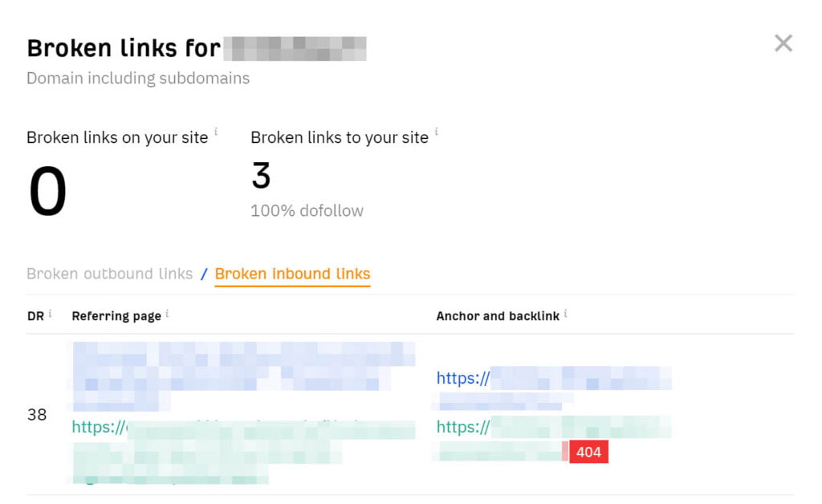
Task: Click the DR column header
Action: point(35,315)
